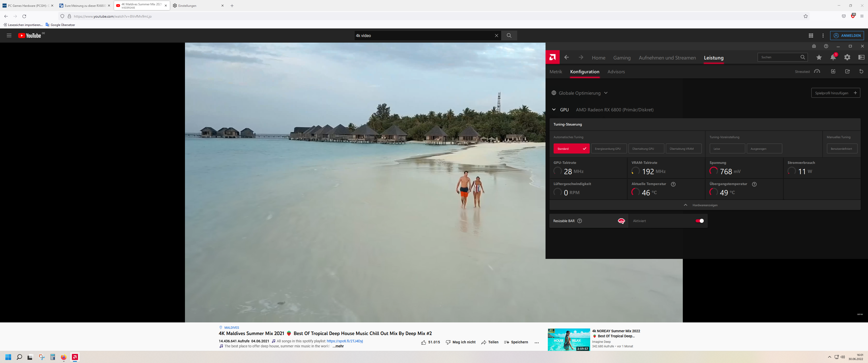
Task: Select Energiesenkung GPU tuning option
Action: [609, 148]
